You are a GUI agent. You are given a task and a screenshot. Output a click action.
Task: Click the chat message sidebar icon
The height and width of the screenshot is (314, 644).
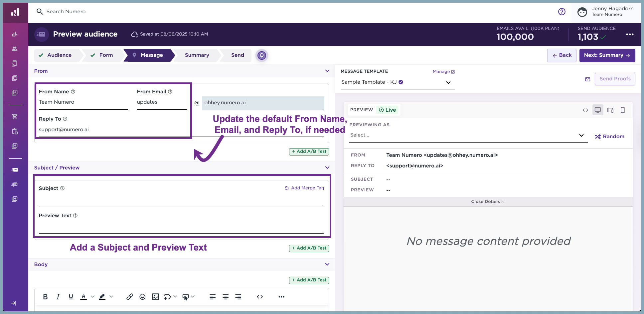coord(15,184)
